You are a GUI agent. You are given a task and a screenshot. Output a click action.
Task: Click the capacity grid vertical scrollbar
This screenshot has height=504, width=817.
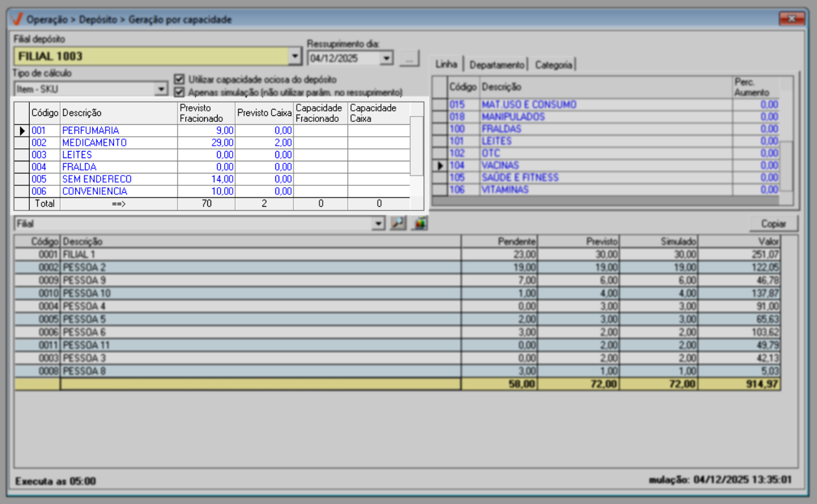pos(417,146)
